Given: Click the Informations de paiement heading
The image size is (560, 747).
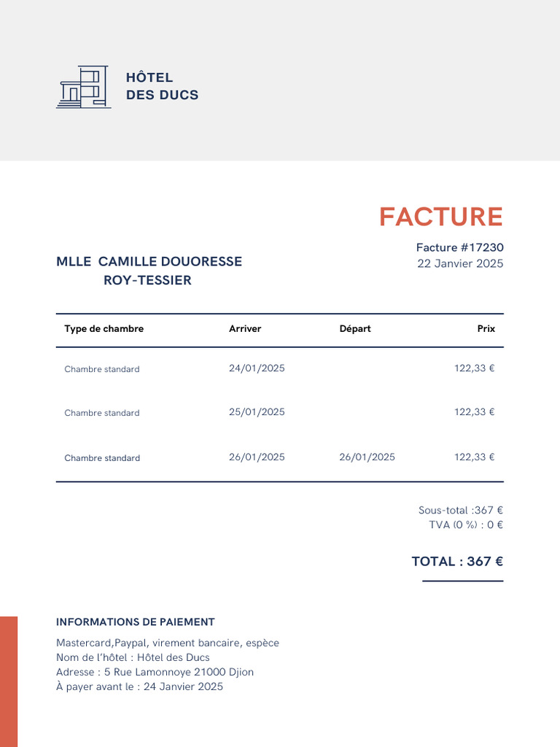Looking at the screenshot, I should 135,622.
